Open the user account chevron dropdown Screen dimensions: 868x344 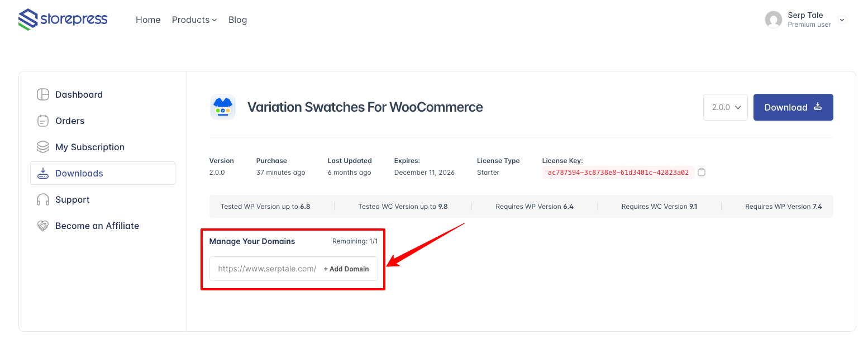(842, 20)
